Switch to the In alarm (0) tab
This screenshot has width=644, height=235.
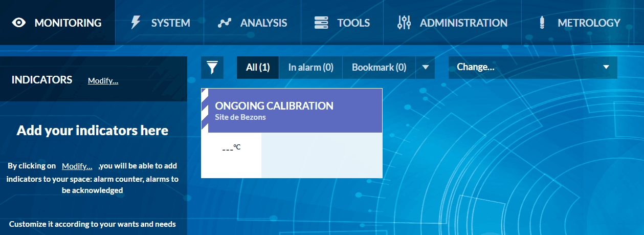[x=310, y=68]
